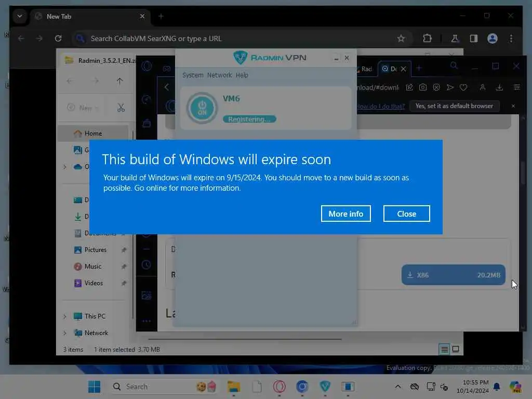Screen dimensions: 532x399
Task: Open the How do I do that link
Action: point(381,106)
